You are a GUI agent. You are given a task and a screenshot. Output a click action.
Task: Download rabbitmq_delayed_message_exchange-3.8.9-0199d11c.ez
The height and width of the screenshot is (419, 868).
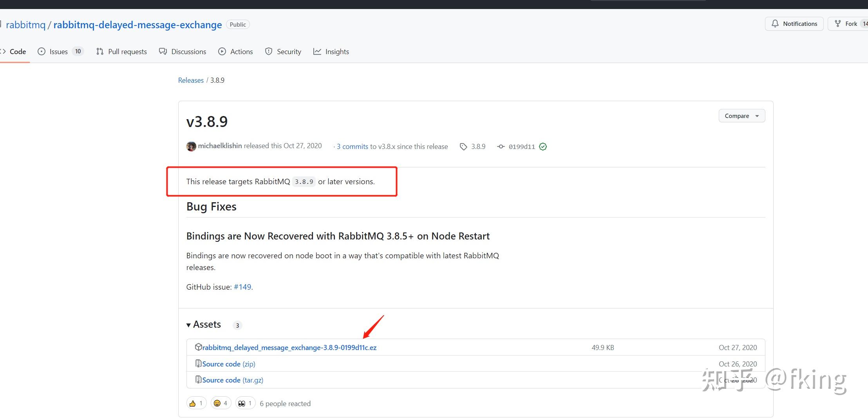pyautogui.click(x=289, y=347)
